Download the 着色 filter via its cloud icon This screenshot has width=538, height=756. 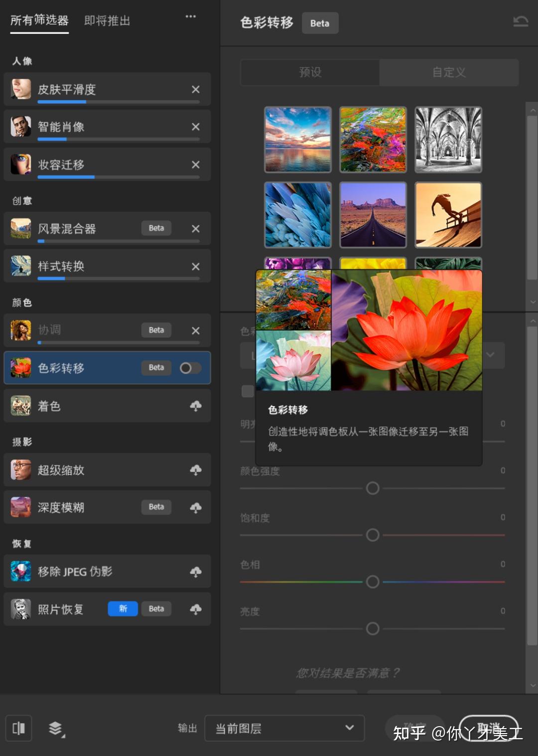click(196, 406)
